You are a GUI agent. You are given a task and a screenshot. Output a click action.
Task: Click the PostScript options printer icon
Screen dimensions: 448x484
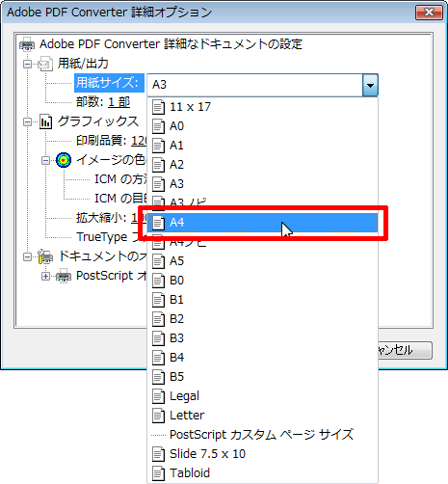64,276
